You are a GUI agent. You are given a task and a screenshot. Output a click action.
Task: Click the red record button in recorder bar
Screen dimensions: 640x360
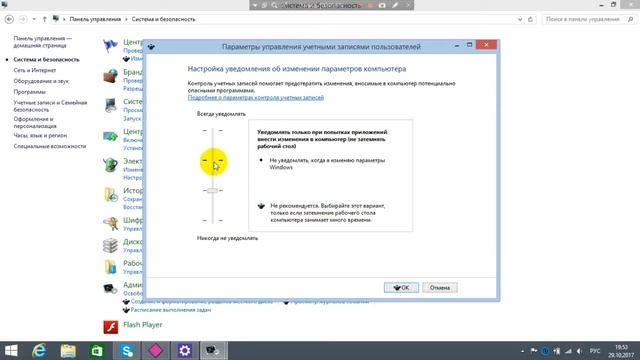[371, 5]
